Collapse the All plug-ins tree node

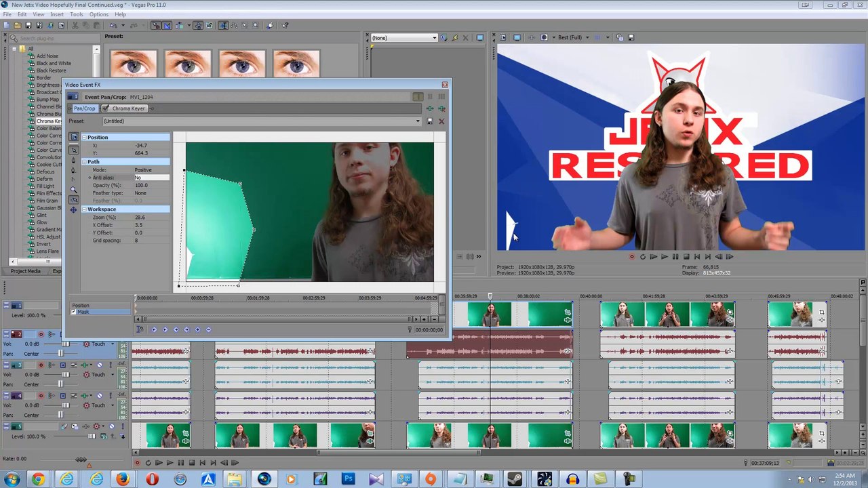14,49
